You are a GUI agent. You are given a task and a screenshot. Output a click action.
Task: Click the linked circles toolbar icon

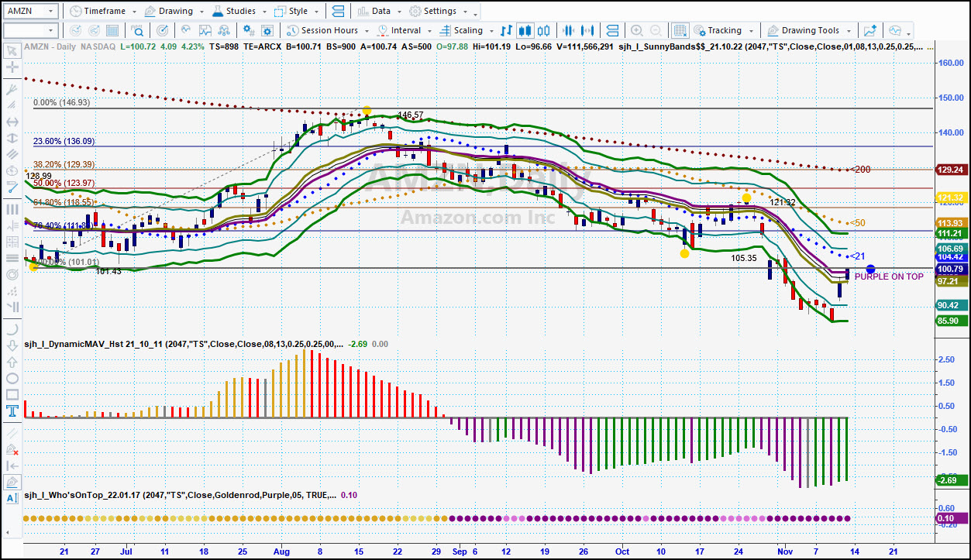click(224, 31)
